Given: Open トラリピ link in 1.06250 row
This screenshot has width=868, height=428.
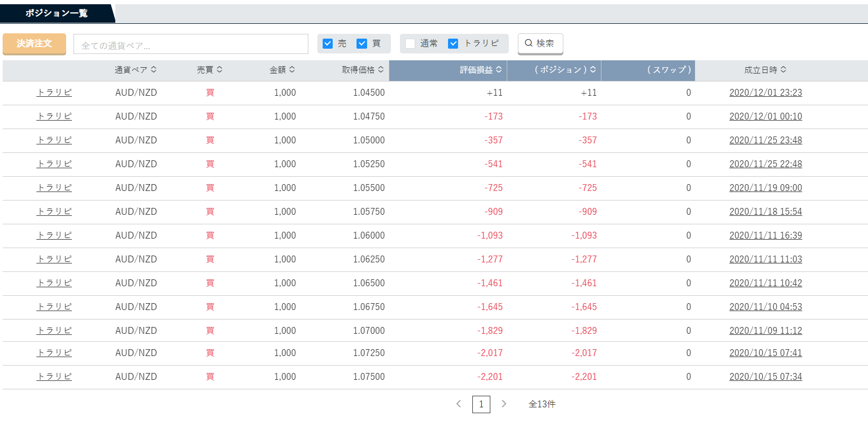Looking at the screenshot, I should (x=54, y=259).
